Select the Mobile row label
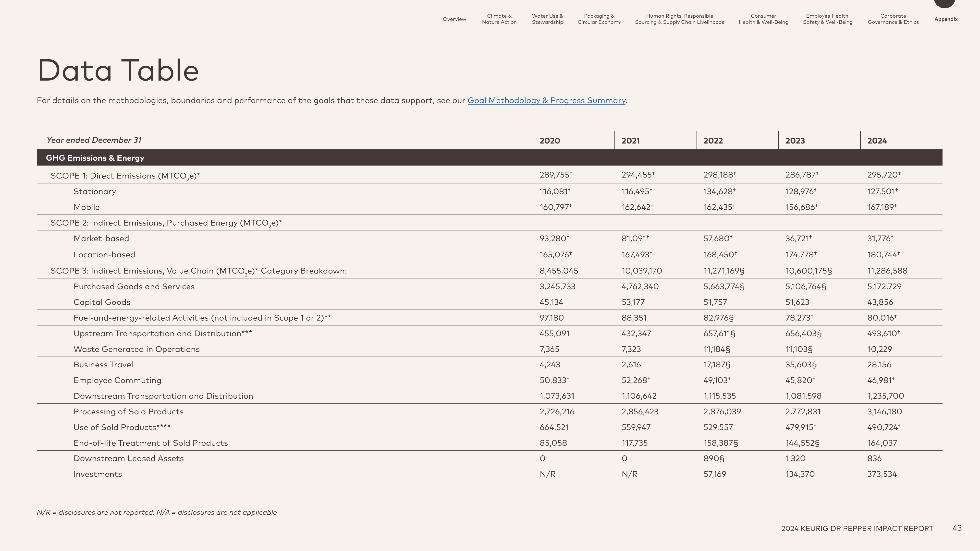 coord(86,207)
